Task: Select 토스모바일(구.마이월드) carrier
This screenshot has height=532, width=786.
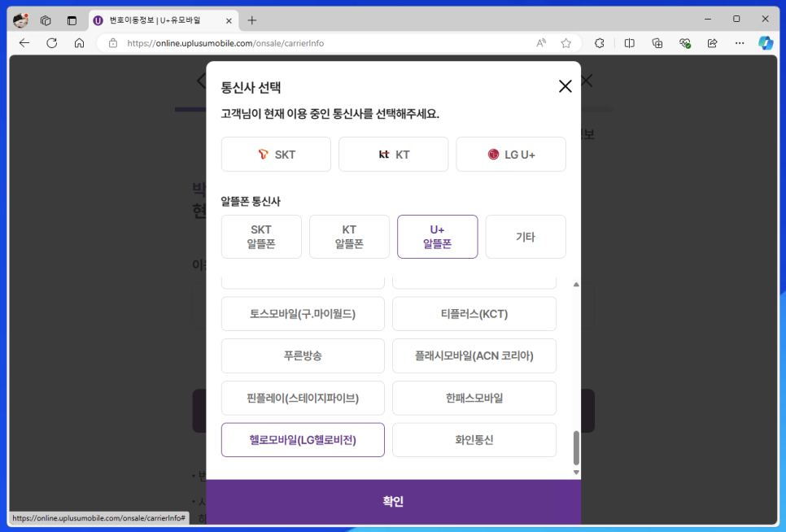Action: point(303,314)
